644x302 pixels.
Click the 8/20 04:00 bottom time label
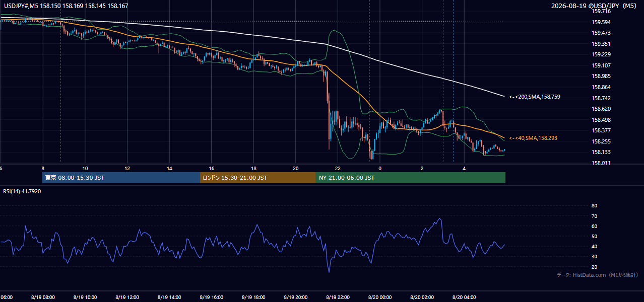pyautogui.click(x=464, y=297)
